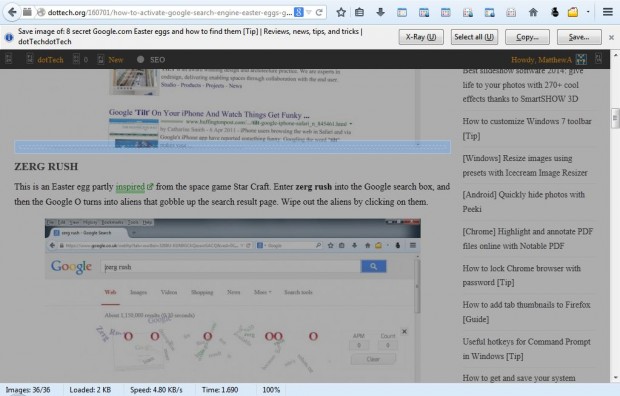Open the downloads arrow icon

(380, 12)
